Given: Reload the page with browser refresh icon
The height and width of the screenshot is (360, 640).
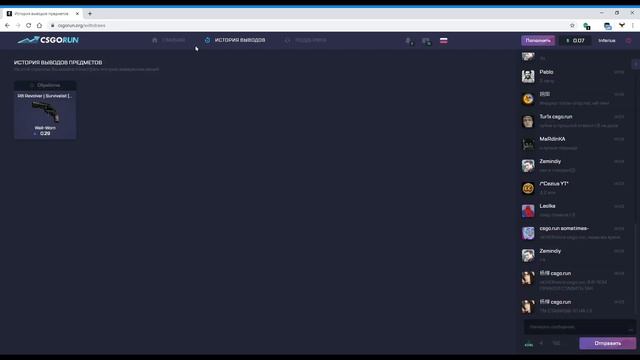Looking at the screenshot, I should pyautogui.click(x=29, y=25).
